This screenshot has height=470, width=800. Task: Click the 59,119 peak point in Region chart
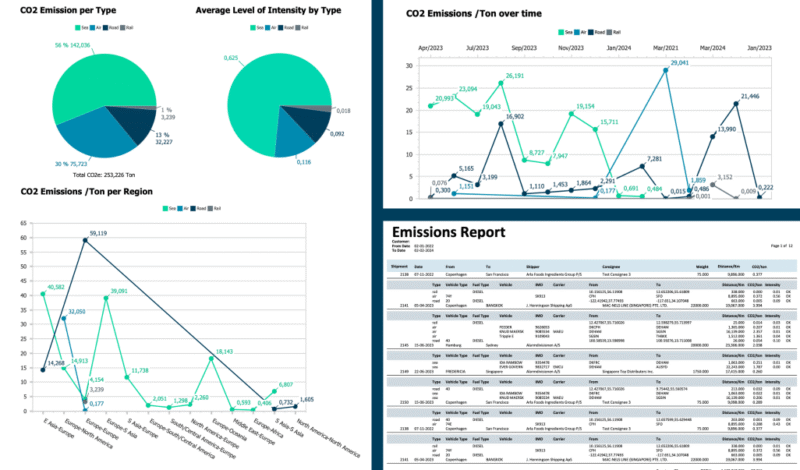coord(85,240)
